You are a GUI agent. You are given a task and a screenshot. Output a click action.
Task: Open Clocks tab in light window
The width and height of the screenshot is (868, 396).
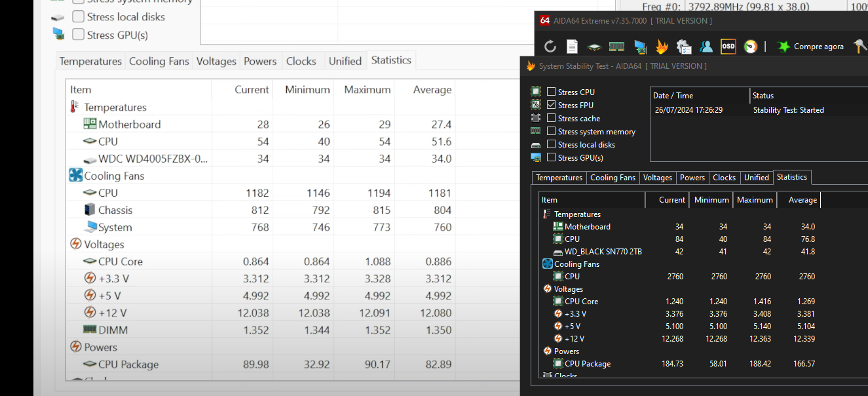301,61
